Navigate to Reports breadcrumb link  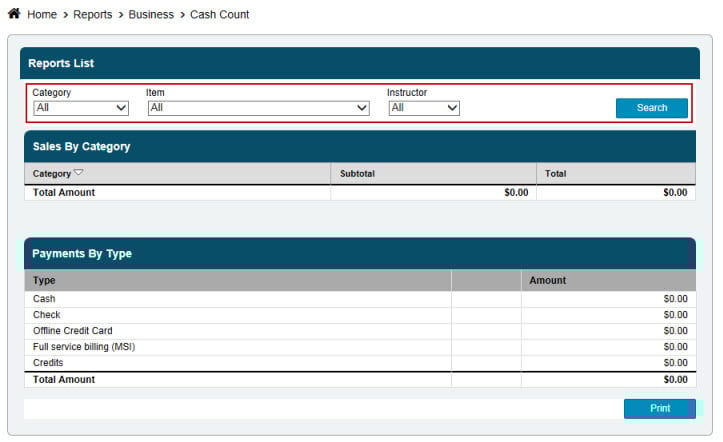point(93,15)
